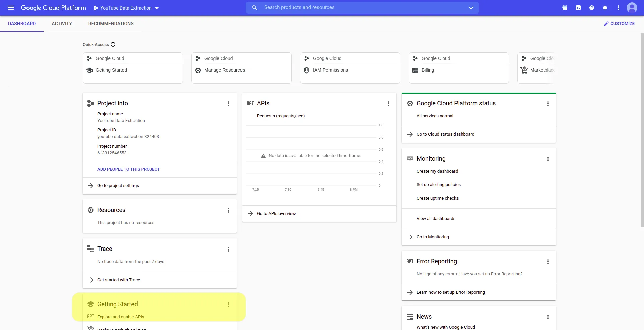Viewport: 644px width, 330px height.
Task: Click the search magnifier icon
Action: coord(255,8)
